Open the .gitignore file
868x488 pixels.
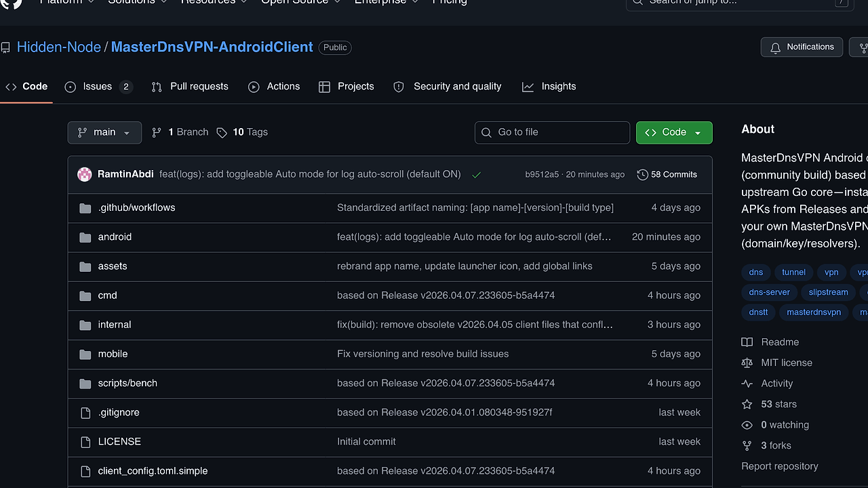[119, 412]
